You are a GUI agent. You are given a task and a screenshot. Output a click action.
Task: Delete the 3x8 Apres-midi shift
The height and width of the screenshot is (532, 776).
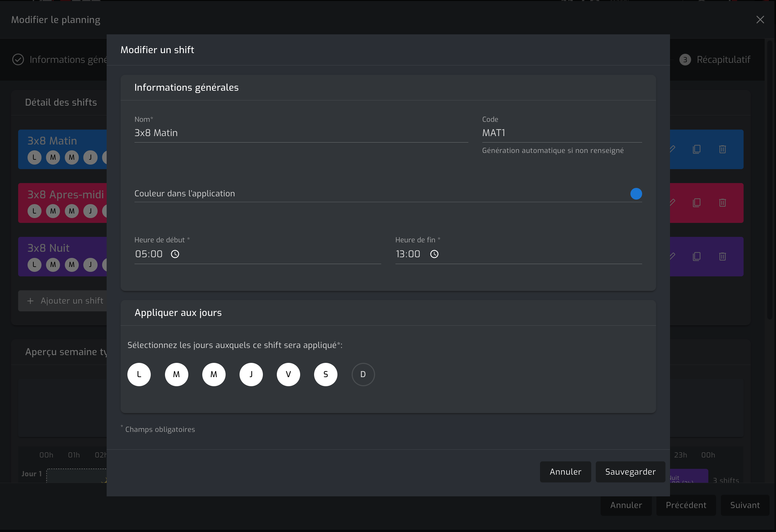[722, 202]
